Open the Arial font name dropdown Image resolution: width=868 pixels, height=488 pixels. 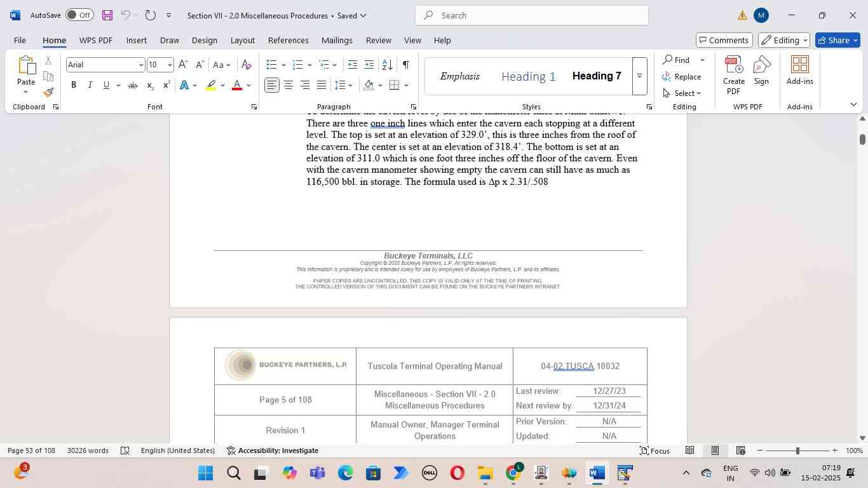pyautogui.click(x=141, y=65)
